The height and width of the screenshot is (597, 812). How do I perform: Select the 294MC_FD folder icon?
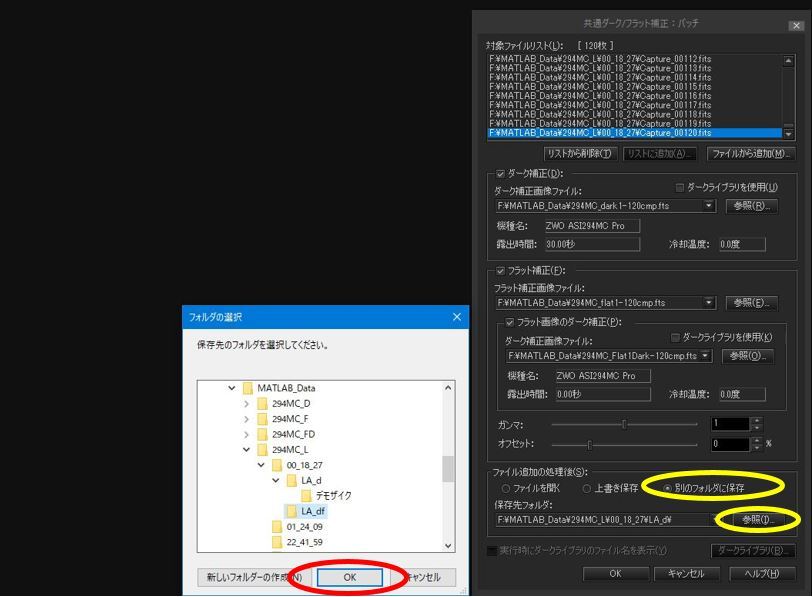click(x=263, y=434)
